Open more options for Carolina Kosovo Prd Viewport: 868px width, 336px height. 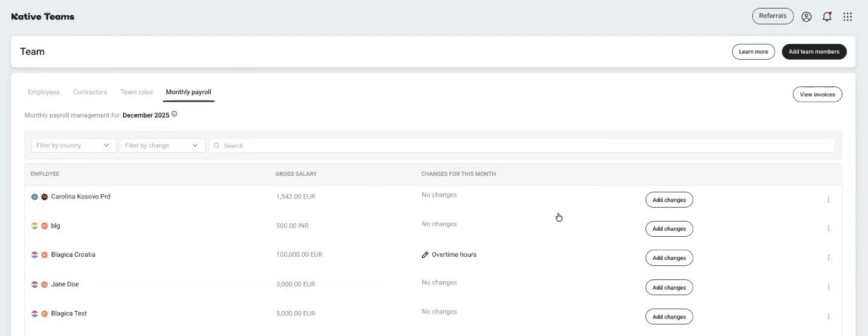tap(828, 200)
